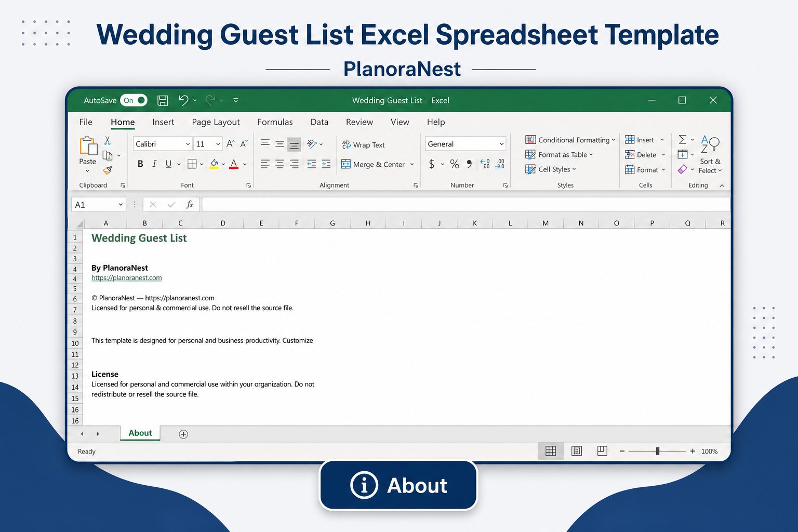Middle-align cell content

280,143
